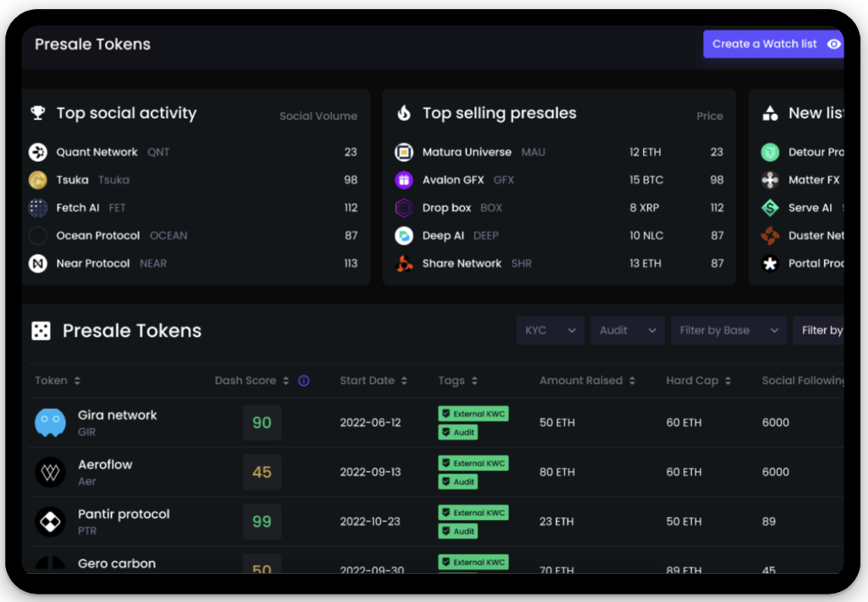
Task: Click the Social Volume column label
Action: [x=318, y=116]
